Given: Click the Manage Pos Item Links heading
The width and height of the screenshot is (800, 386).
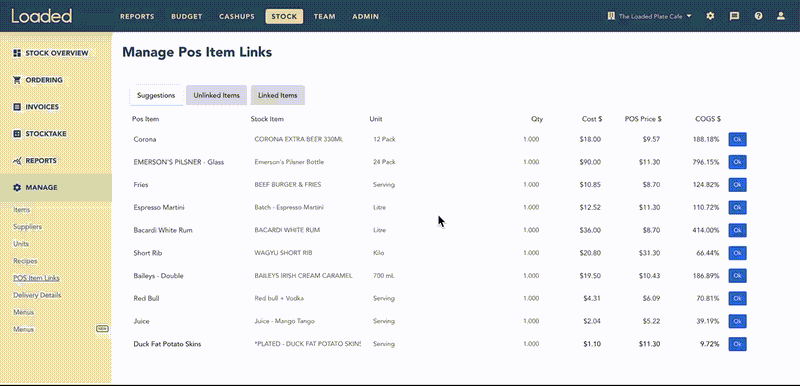Looking at the screenshot, I should point(197,52).
